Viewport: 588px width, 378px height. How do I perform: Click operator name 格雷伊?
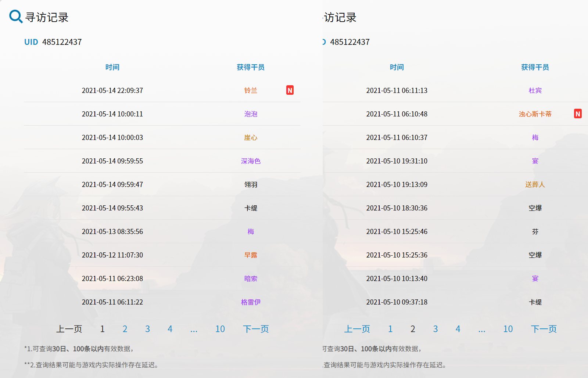click(251, 302)
